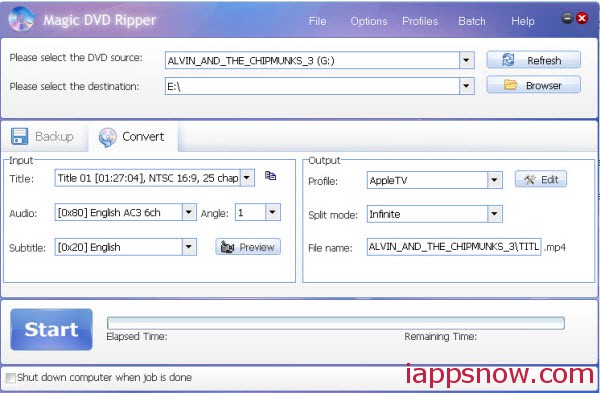Click the copy titles icon beside Title
This screenshot has width=600, height=393.
pyautogui.click(x=271, y=176)
